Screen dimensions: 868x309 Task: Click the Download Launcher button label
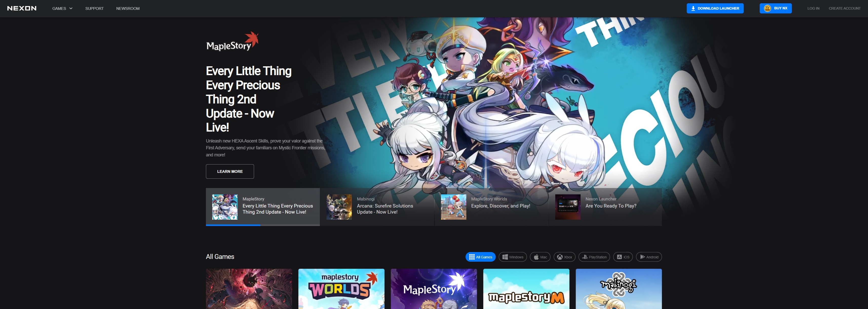[x=718, y=8]
